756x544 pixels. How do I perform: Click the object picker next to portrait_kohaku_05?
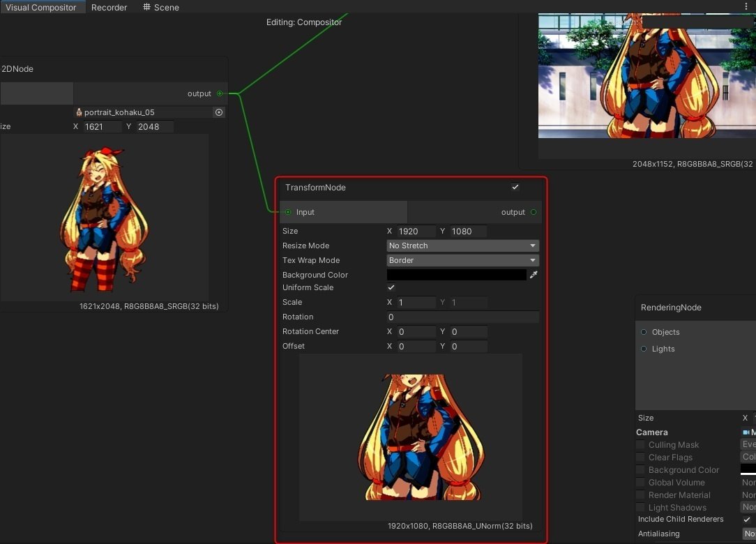pos(219,112)
